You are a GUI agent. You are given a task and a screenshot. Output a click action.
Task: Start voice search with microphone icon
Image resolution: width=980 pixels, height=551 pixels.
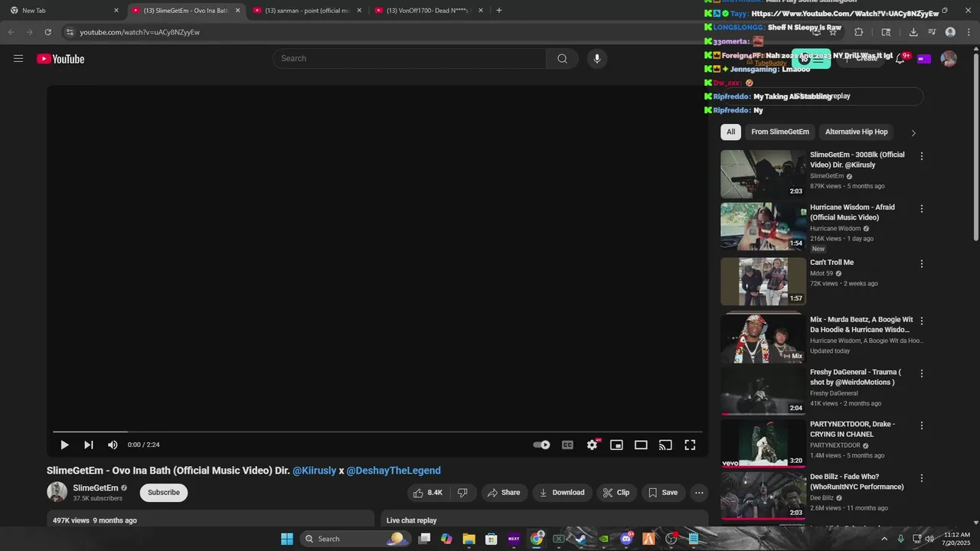[597, 58]
